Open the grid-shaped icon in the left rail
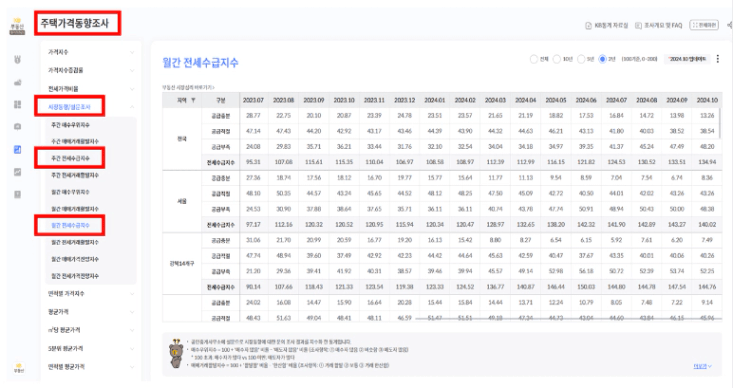The image size is (733, 388). (18, 104)
